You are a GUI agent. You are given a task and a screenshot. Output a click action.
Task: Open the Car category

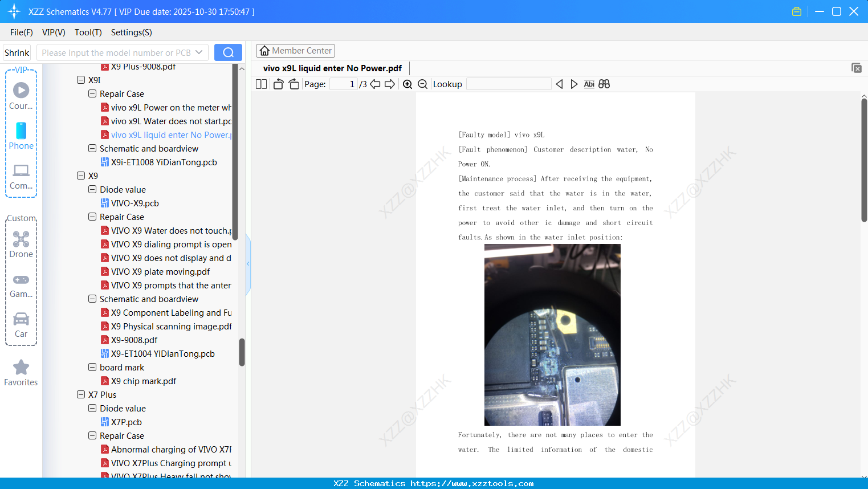21,325
